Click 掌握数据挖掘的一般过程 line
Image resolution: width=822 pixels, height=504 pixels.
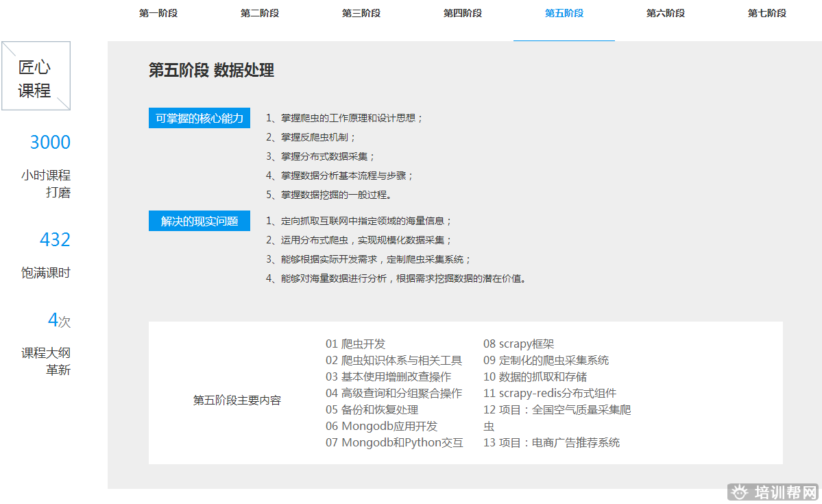(328, 195)
